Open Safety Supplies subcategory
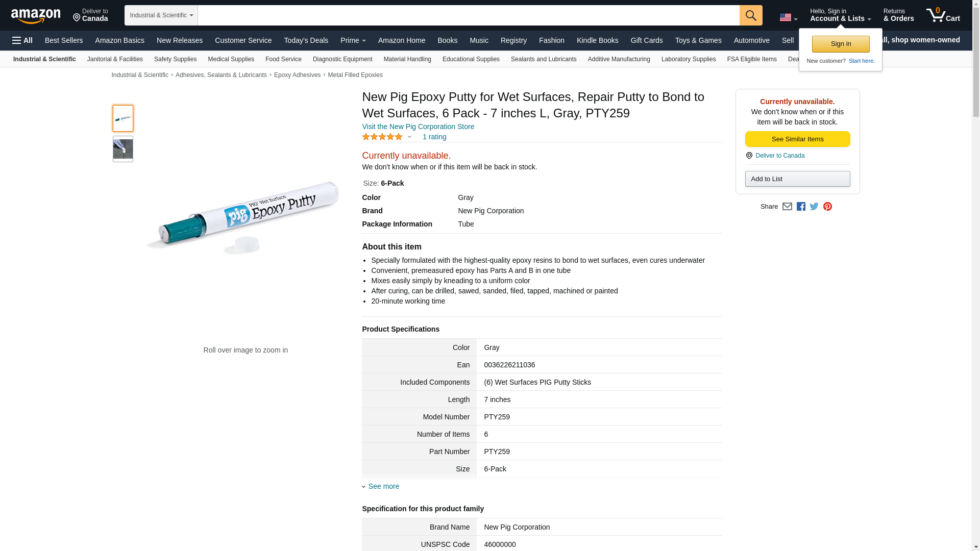Viewport: 980px width, 551px height. pyautogui.click(x=175, y=59)
